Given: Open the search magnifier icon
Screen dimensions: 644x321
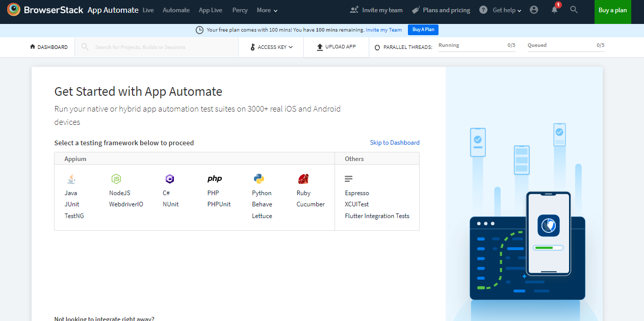Looking at the screenshot, I should click(x=574, y=10).
